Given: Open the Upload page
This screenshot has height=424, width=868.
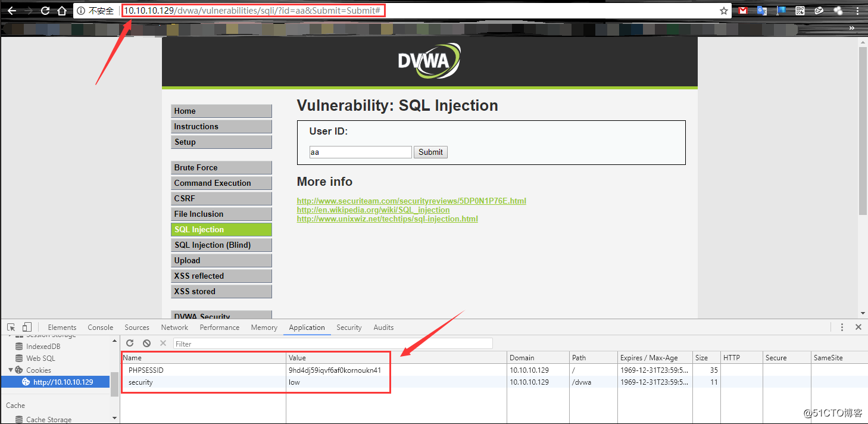Looking at the screenshot, I should (x=221, y=260).
